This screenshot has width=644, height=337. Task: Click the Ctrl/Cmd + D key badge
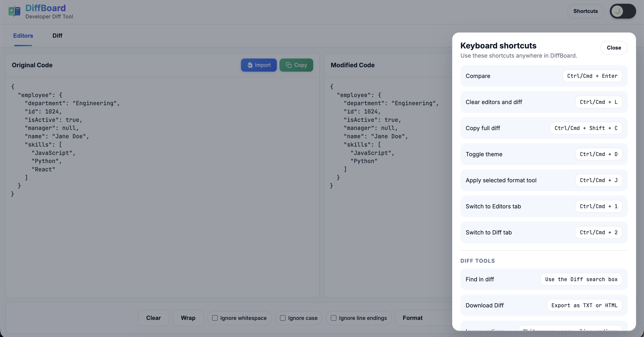(598, 154)
